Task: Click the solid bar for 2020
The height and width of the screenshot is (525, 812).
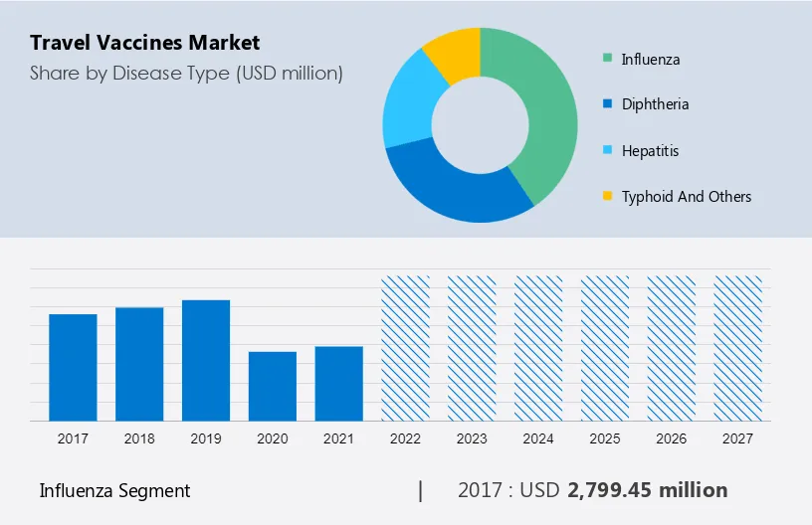Action: (x=273, y=387)
